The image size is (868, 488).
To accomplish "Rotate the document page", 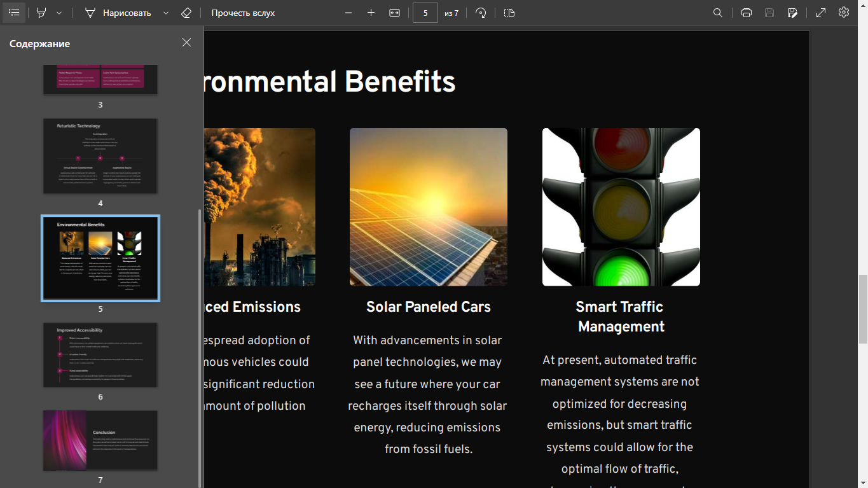I will tap(481, 13).
